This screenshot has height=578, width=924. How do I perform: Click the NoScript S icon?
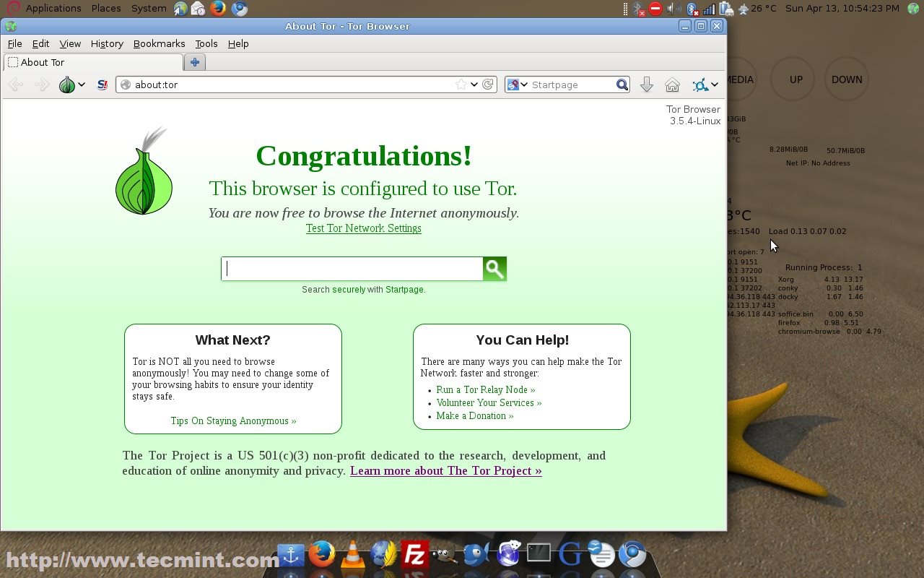point(102,85)
